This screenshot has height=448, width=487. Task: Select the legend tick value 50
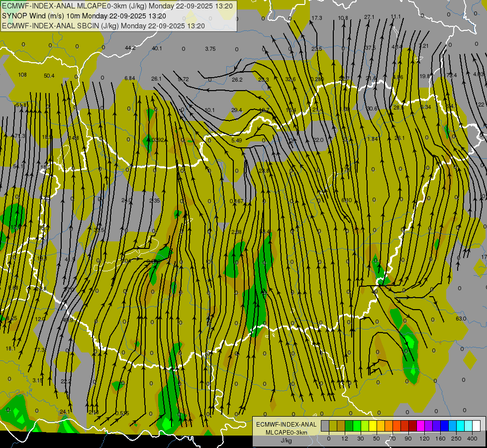click(377, 439)
